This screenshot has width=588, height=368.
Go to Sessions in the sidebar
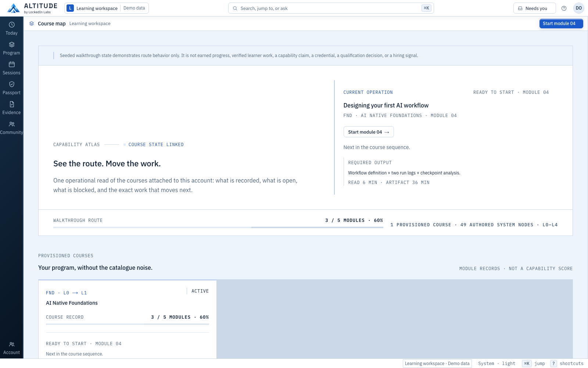[11, 68]
